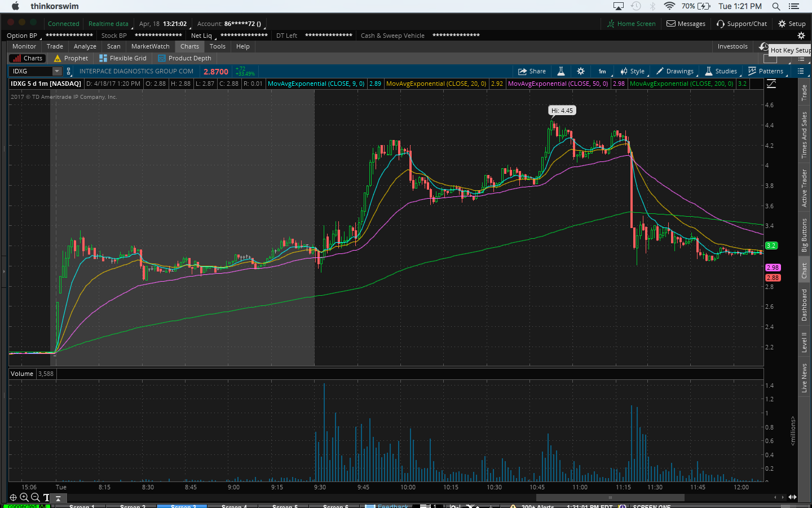Open the Apple menu
Viewport: 812px width, 508px height.
(15, 6)
